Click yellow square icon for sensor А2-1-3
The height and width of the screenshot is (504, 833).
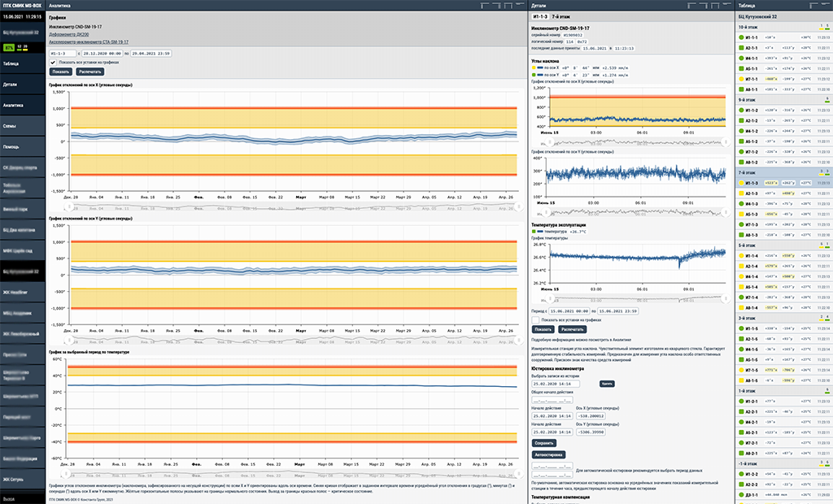741,194
